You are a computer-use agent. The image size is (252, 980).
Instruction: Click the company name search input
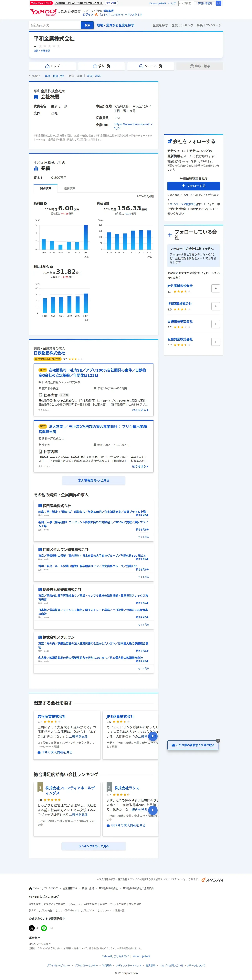point(55,25)
